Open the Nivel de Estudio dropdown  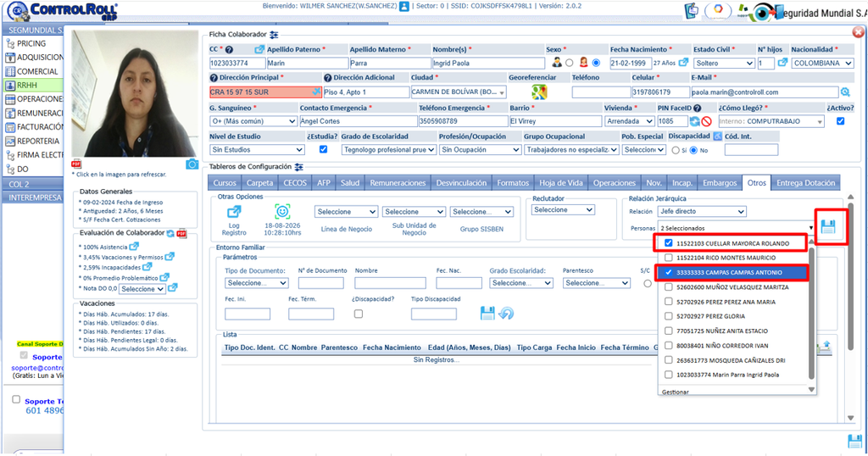click(x=258, y=149)
